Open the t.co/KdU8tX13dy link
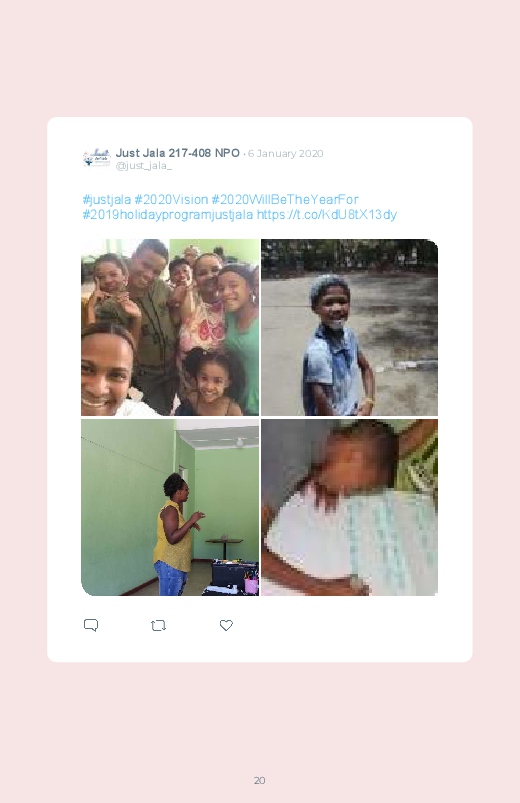This screenshot has width=520, height=803. click(326, 215)
